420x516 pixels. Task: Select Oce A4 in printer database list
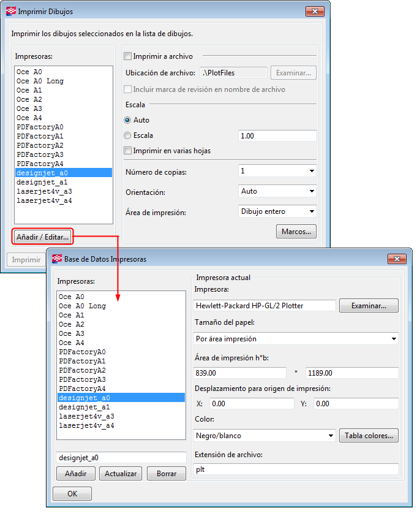(x=121, y=343)
